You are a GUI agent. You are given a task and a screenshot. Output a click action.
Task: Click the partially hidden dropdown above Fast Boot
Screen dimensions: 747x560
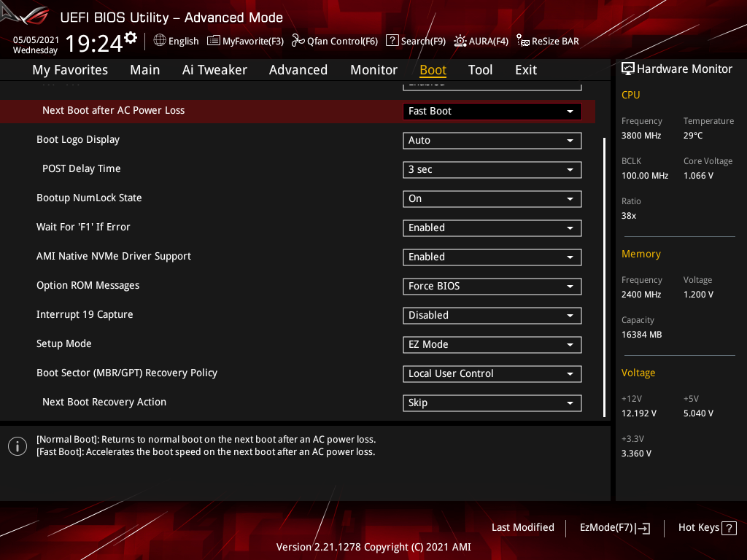click(492, 86)
